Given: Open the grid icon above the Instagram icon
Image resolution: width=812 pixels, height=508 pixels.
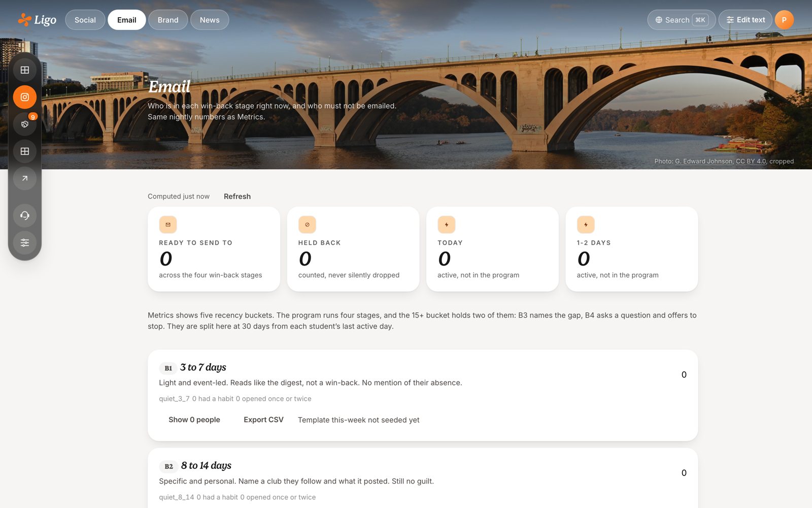Looking at the screenshot, I should (x=24, y=70).
